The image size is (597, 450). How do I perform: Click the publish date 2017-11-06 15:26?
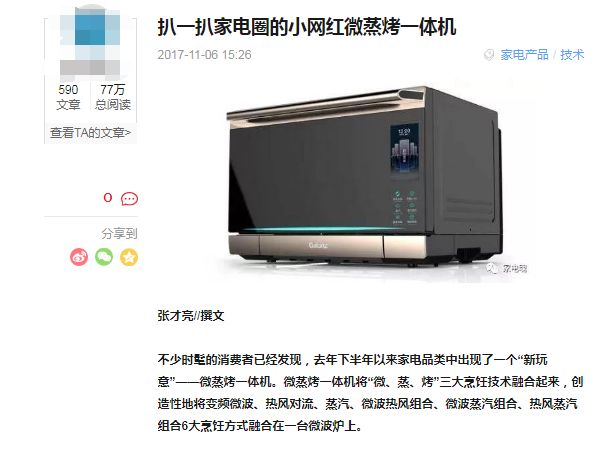[204, 55]
